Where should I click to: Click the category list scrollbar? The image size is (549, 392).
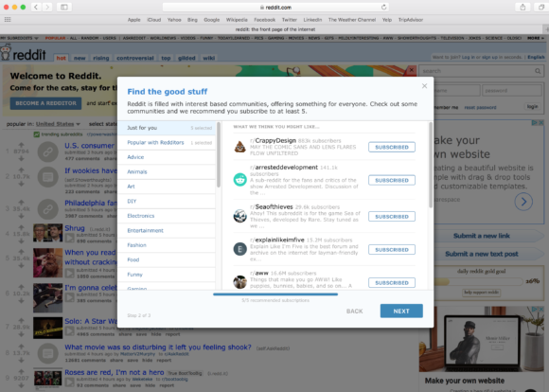[x=219, y=155]
